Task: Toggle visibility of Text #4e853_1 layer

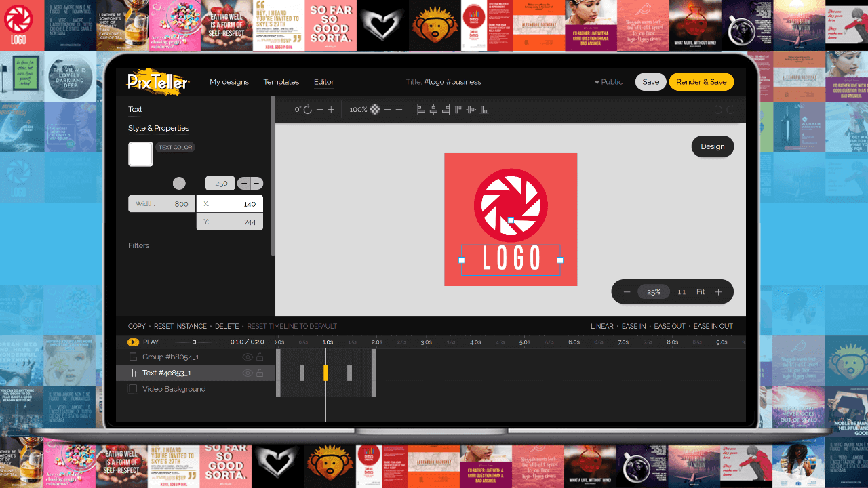Action: pos(248,373)
